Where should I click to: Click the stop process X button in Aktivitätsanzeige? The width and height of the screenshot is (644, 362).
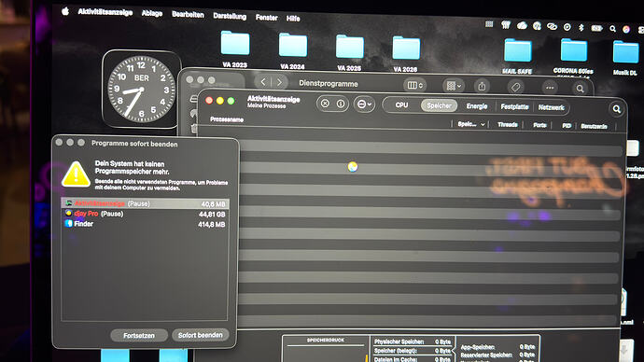click(x=325, y=104)
